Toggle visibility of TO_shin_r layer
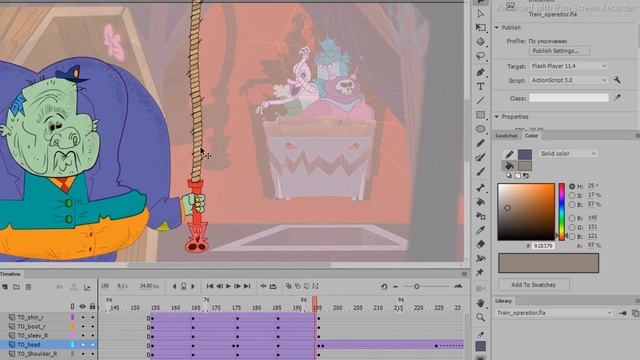This screenshot has width=640, height=360. pyautogui.click(x=83, y=317)
